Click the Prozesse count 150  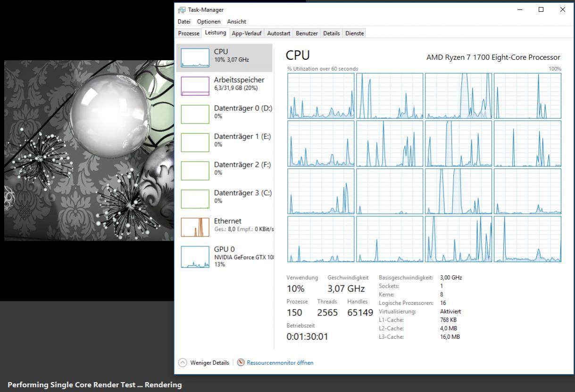pos(294,312)
